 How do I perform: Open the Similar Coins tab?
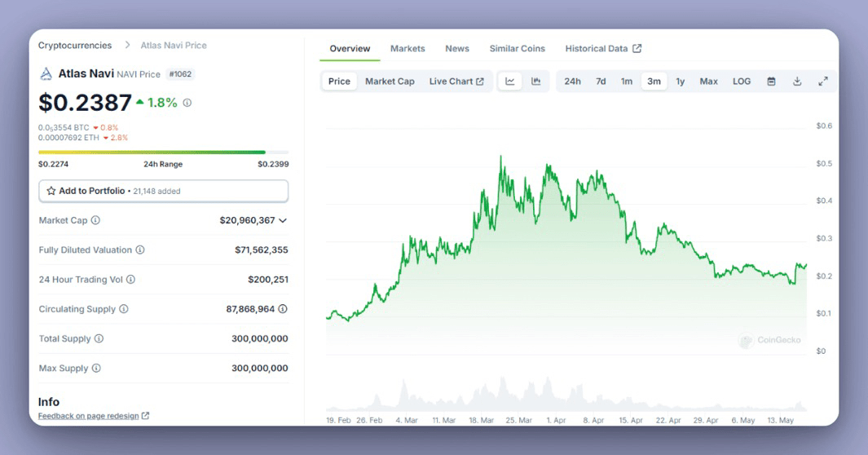point(517,49)
